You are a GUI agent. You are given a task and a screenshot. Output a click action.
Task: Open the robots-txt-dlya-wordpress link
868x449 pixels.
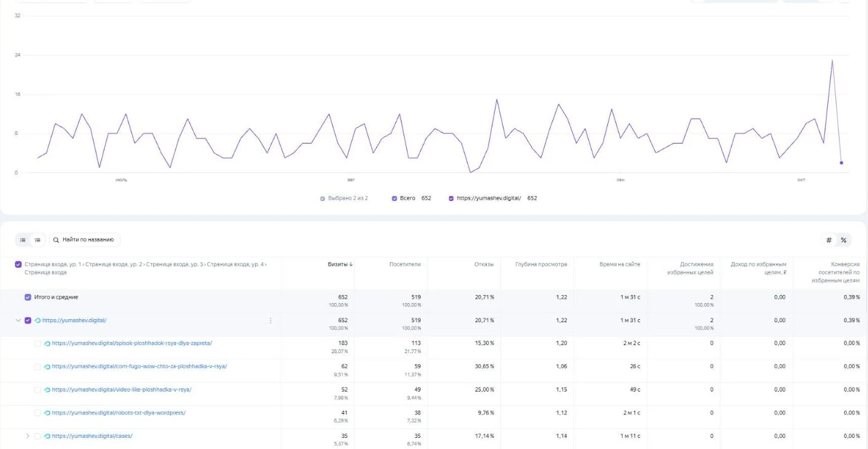(119, 413)
